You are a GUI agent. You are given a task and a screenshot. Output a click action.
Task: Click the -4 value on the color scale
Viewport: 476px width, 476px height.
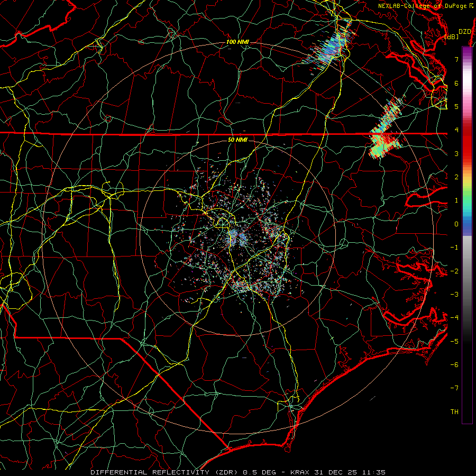pos(454,318)
